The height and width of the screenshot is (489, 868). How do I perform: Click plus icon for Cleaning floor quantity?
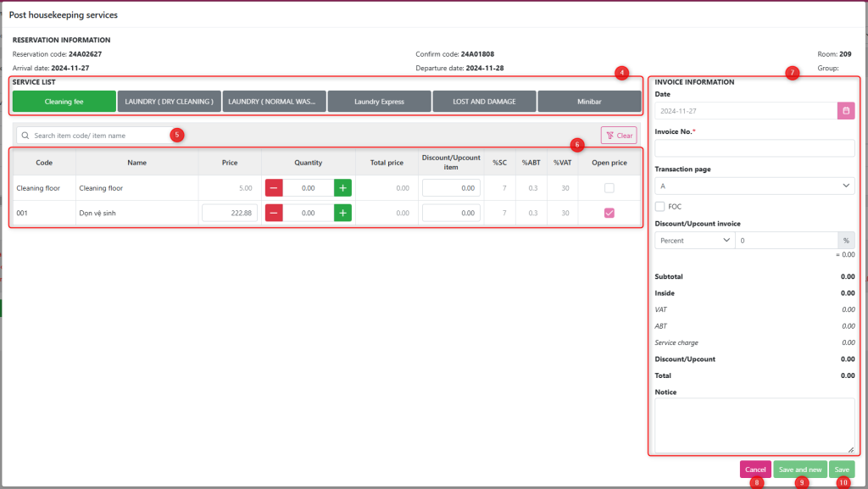(342, 188)
